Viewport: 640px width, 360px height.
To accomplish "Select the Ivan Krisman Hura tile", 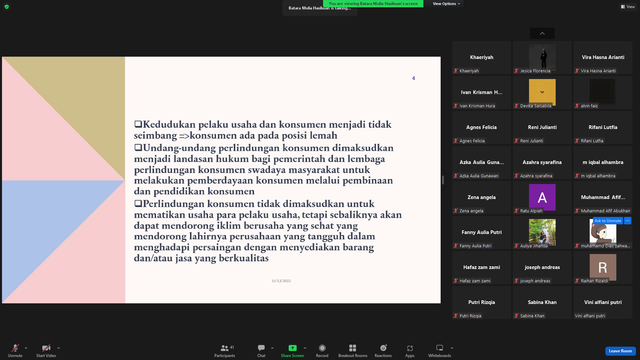I will (x=482, y=93).
